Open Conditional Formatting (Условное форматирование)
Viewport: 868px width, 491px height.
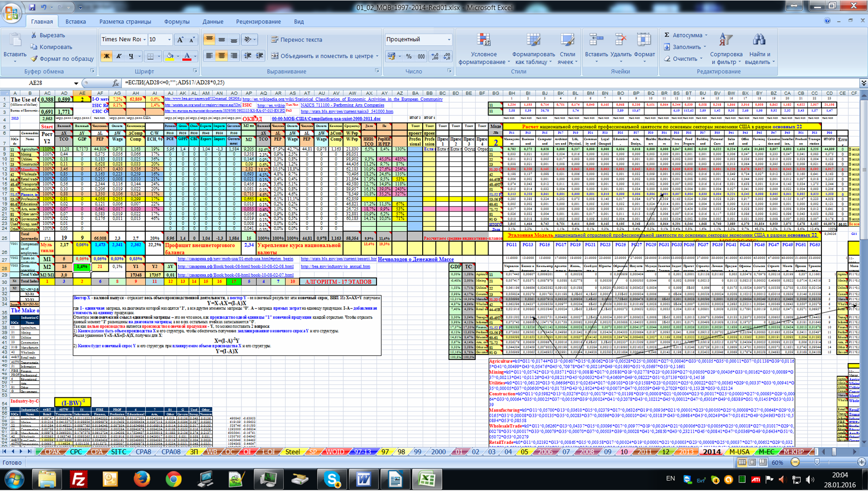coord(483,49)
